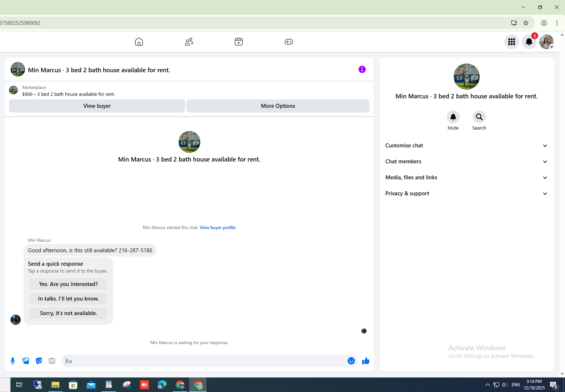This screenshot has height=392, width=565.
Task: Choose a sticker icon in composer
Action: (x=39, y=361)
